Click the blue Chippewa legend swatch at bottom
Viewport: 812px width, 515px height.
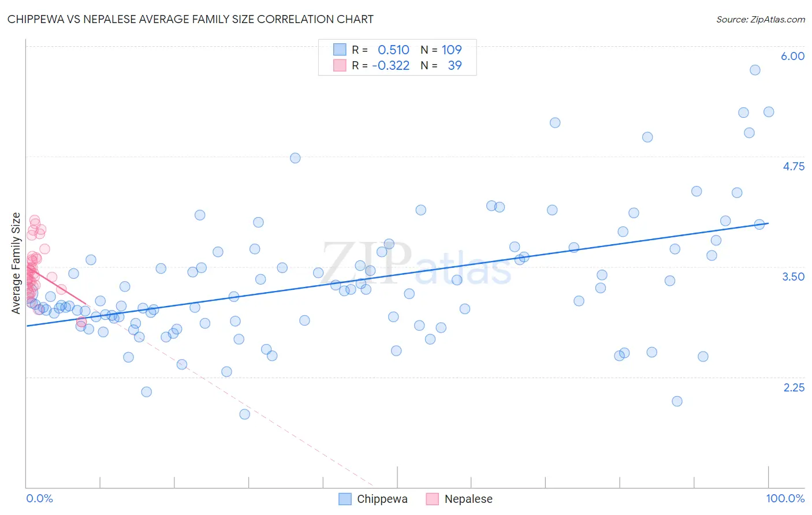[345, 499]
